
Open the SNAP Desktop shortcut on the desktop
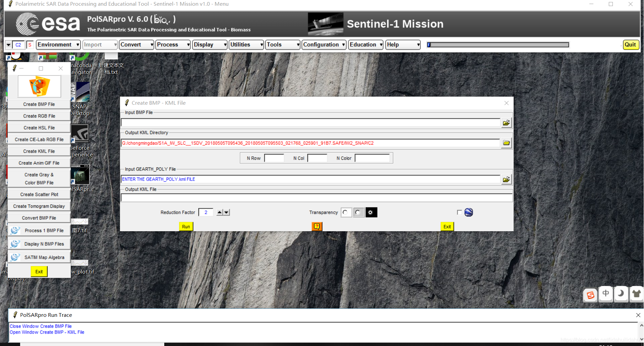80,99
